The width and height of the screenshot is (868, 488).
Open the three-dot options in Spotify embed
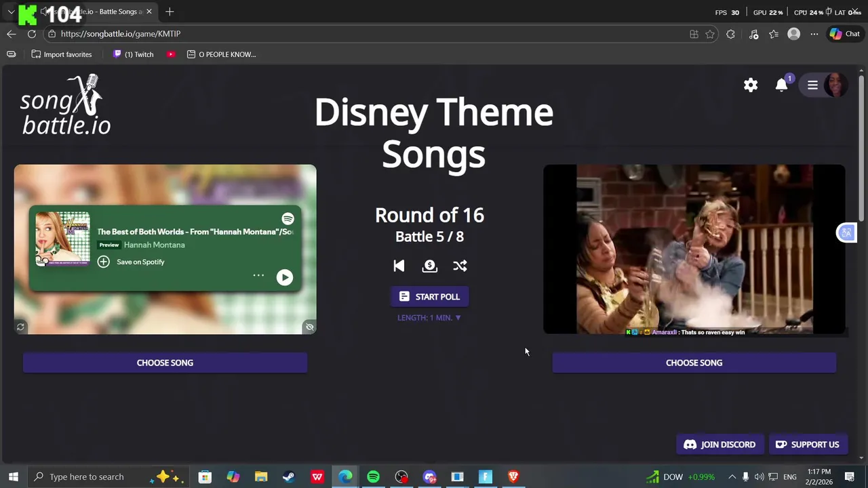tap(258, 275)
